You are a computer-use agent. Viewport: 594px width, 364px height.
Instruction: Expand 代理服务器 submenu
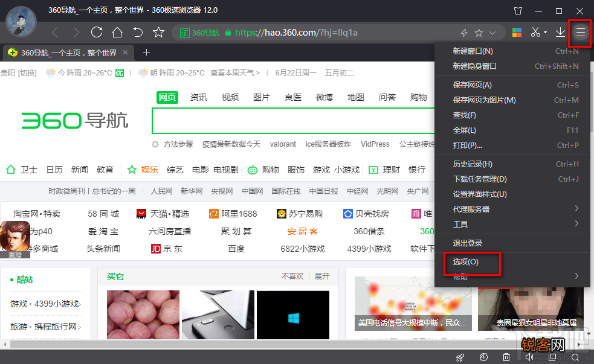click(512, 209)
